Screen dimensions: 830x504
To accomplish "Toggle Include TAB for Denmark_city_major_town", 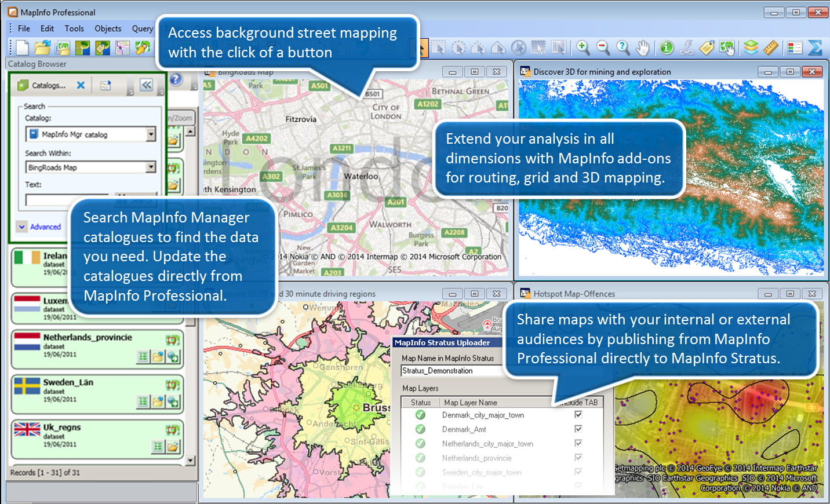I will tap(578, 415).
